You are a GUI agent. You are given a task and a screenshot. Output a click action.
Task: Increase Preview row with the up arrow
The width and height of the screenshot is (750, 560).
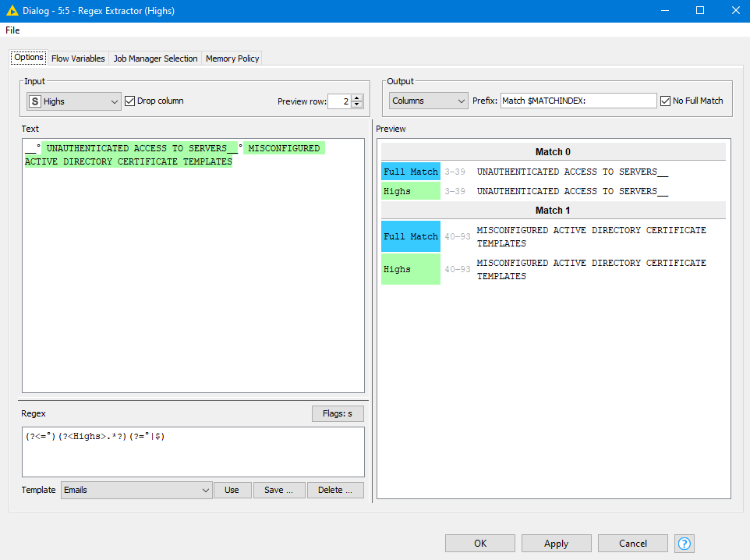(x=357, y=97)
